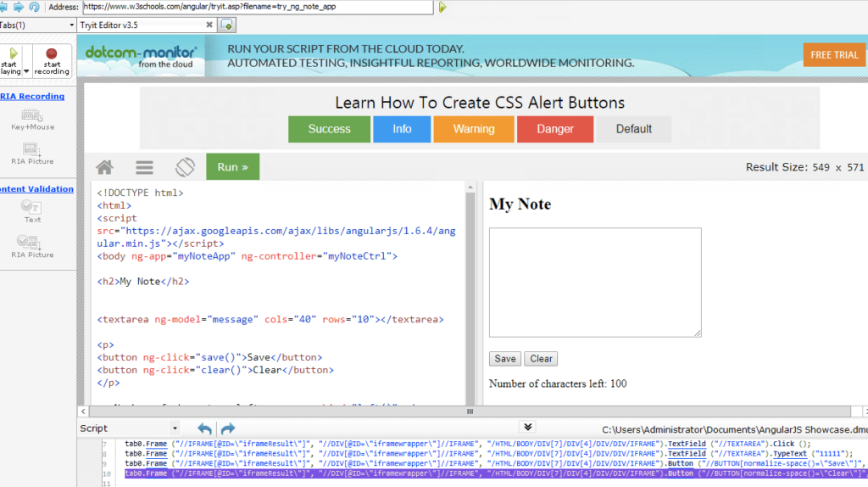Click the undo arrow in script panel
Viewport: 868px width, 487px height.
tap(204, 428)
